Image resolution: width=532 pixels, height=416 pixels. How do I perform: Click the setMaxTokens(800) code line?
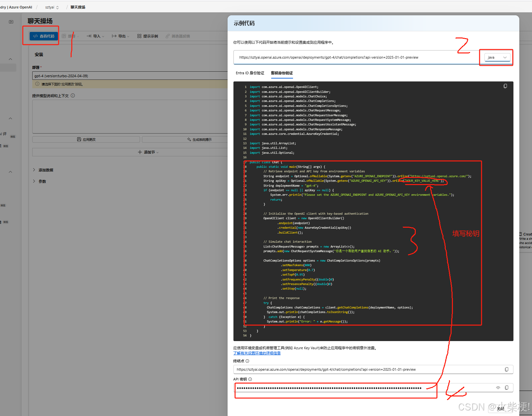pos(296,265)
